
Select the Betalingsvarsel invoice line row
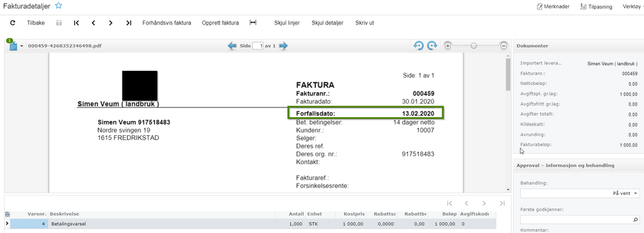250,224
